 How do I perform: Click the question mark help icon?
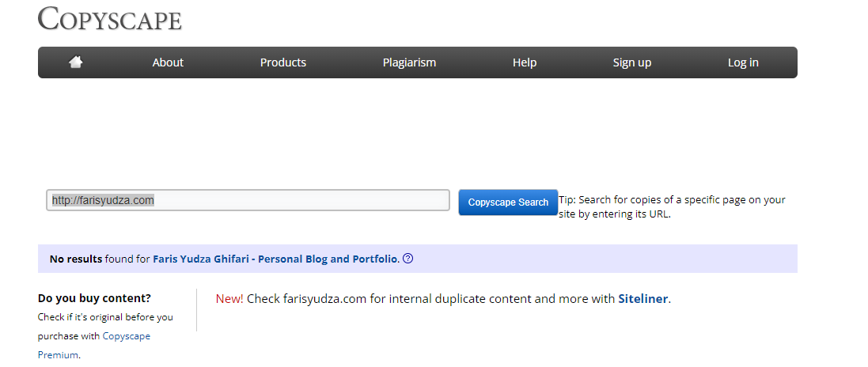[407, 259]
